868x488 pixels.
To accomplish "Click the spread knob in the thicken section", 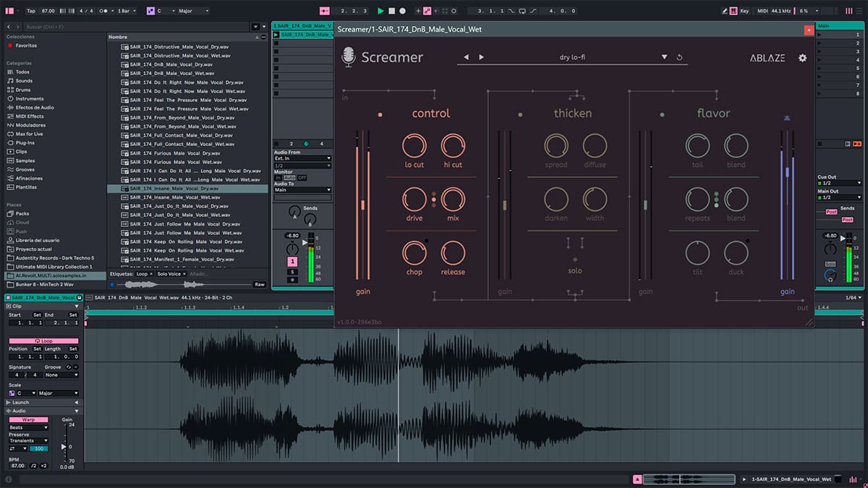I will coord(556,146).
